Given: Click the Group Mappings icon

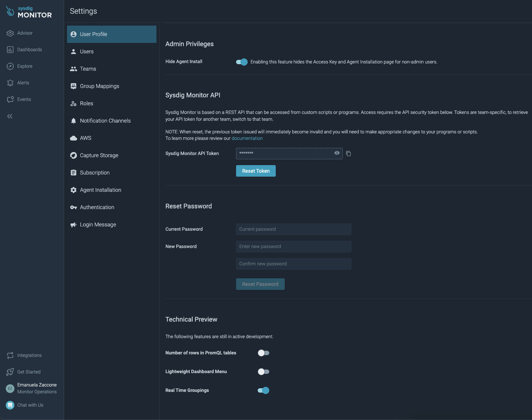Looking at the screenshot, I should point(74,86).
